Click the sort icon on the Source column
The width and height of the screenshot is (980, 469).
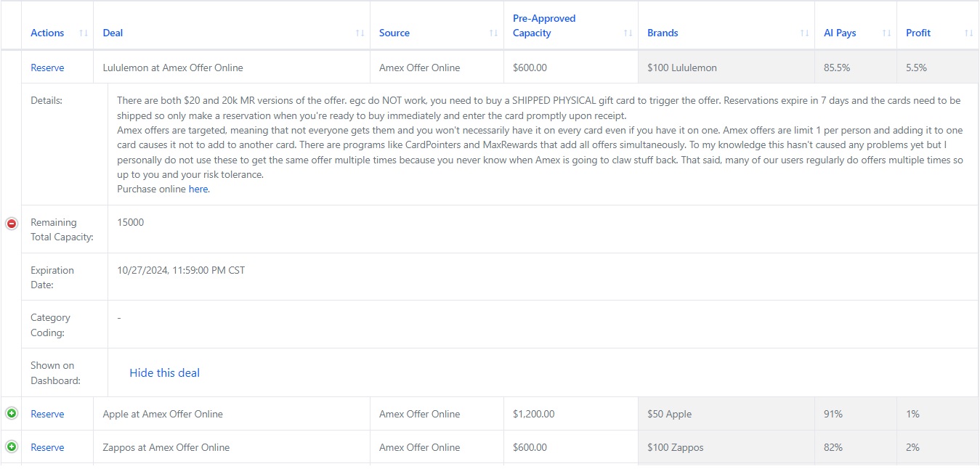pos(495,33)
